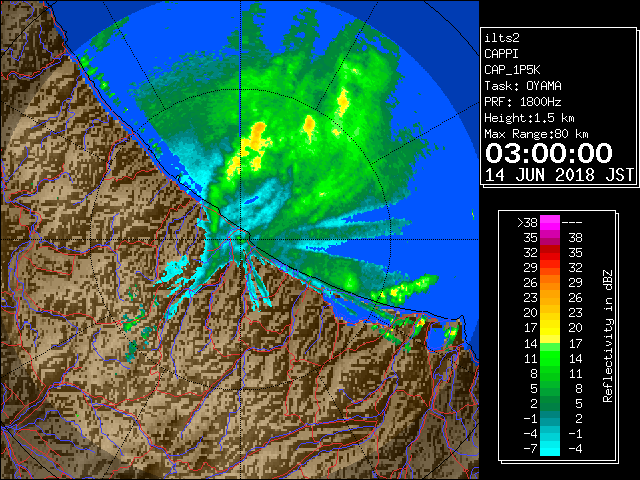Click the "CAP_1P5K" product name text
This screenshot has height=480, width=640.
coord(512,70)
